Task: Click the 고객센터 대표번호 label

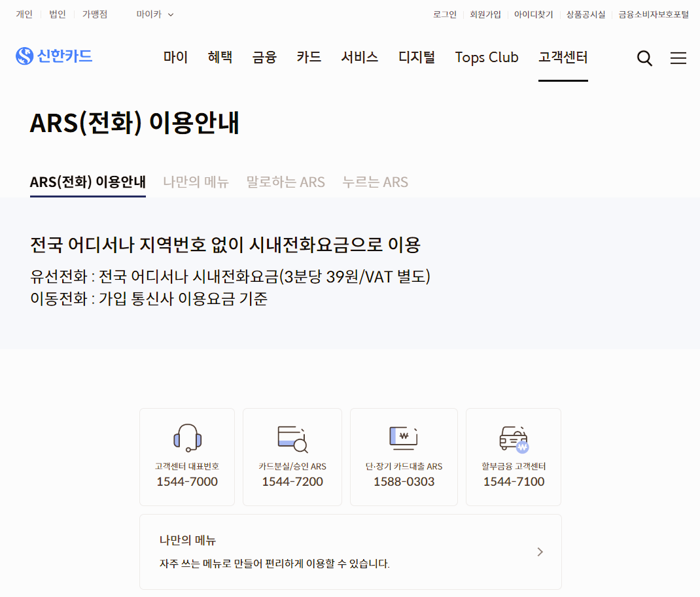Action: pyautogui.click(x=187, y=466)
